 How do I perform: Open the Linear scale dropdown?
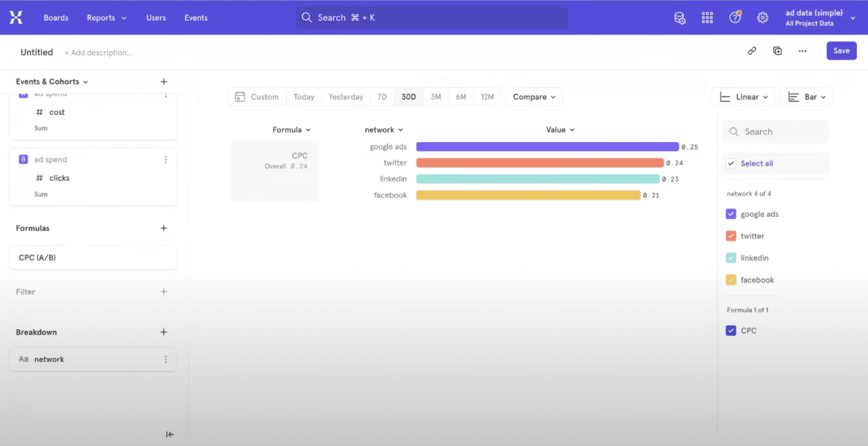coord(744,97)
